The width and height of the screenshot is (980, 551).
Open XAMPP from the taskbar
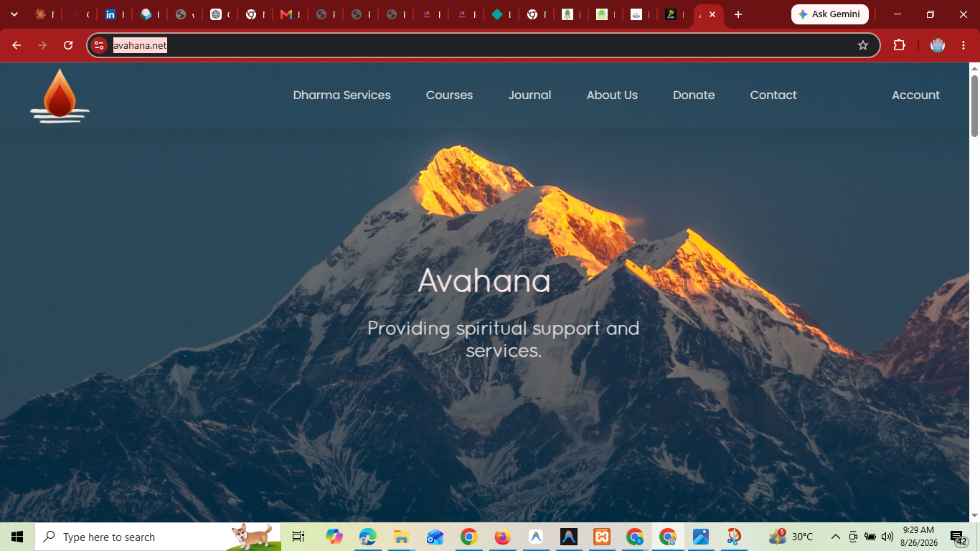(602, 537)
